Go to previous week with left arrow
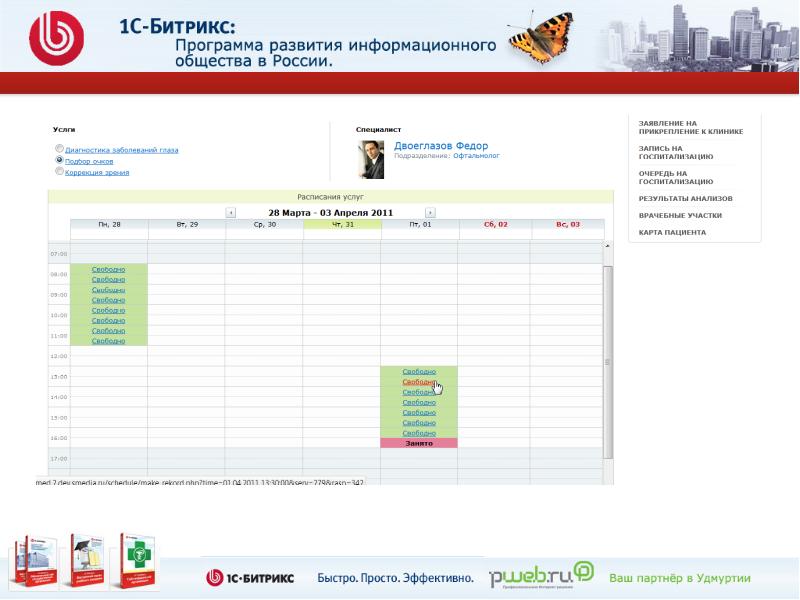This screenshot has height=600, width=800. click(x=231, y=213)
